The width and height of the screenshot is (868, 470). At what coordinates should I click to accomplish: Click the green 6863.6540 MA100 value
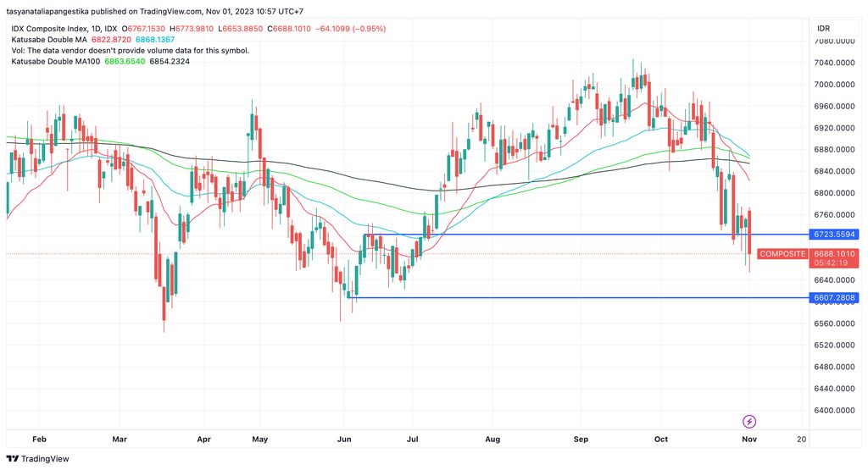125,61
